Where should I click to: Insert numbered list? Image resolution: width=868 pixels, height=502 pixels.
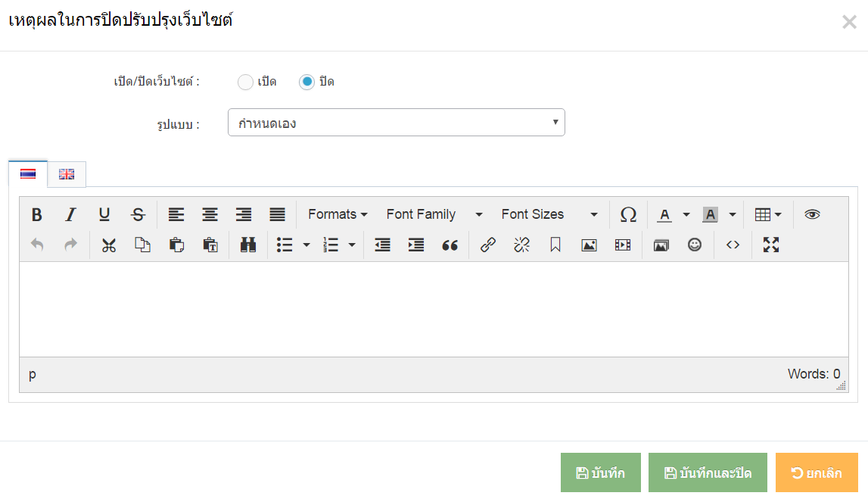point(331,245)
